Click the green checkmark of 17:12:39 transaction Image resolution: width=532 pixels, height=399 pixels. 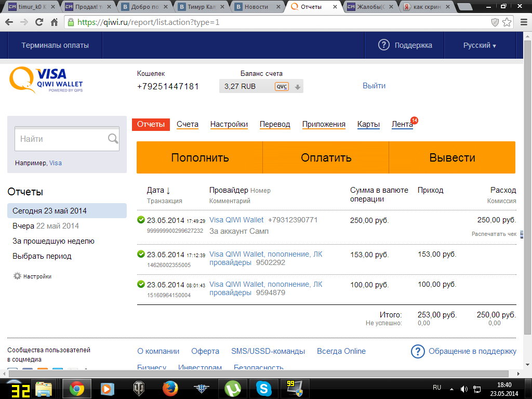[141, 254]
